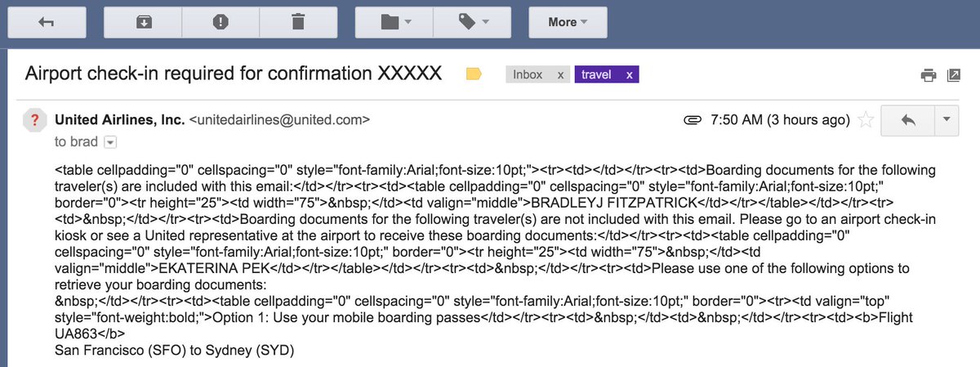
Task: Delete this email with trash icon
Action: point(297,22)
